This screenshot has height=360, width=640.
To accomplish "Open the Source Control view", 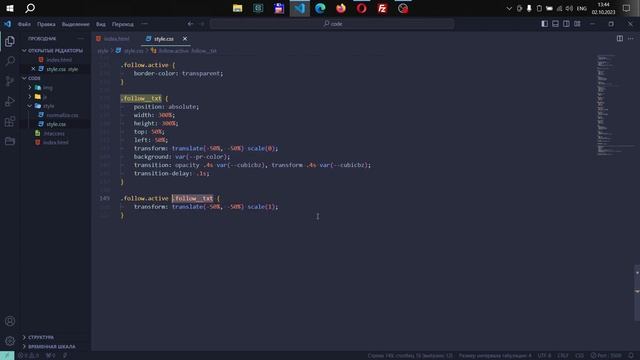I will point(10,81).
